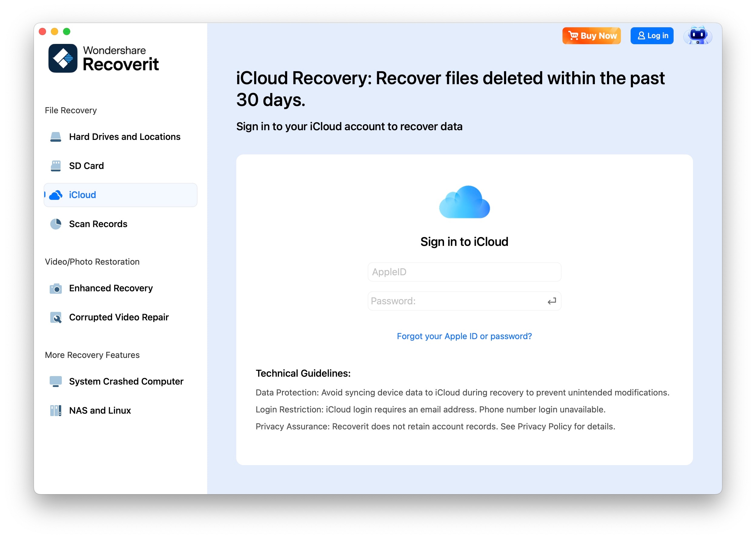Click the Corrupted Video Repair wrench icon
Viewport: 756px width, 539px height.
point(55,317)
